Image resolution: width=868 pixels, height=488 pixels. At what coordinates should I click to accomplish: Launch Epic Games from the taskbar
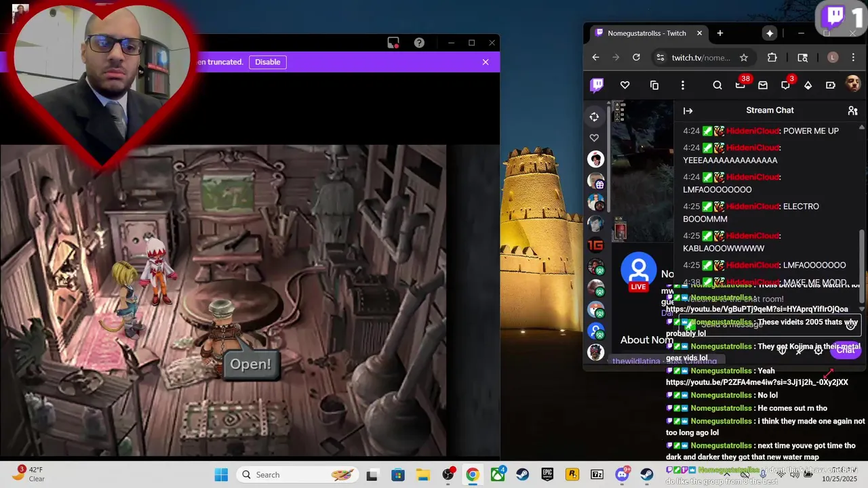[x=547, y=474]
